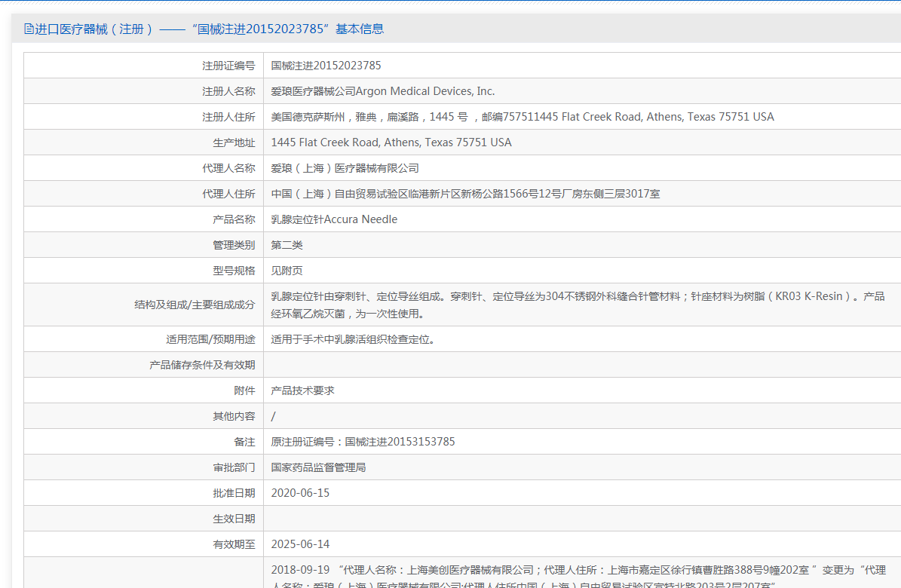The width and height of the screenshot is (901, 588).
Task: Click the 见附页 model specification value
Action: (287, 271)
